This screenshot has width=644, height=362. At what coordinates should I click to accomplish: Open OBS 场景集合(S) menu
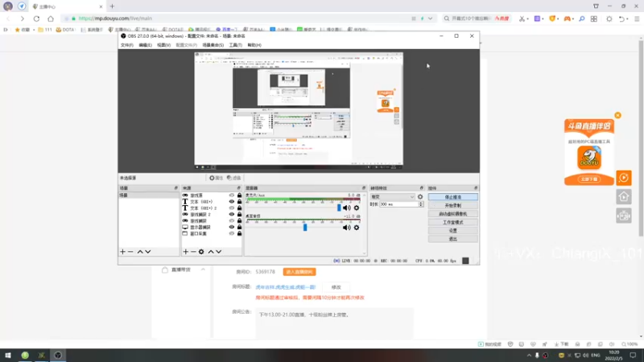coord(213,45)
